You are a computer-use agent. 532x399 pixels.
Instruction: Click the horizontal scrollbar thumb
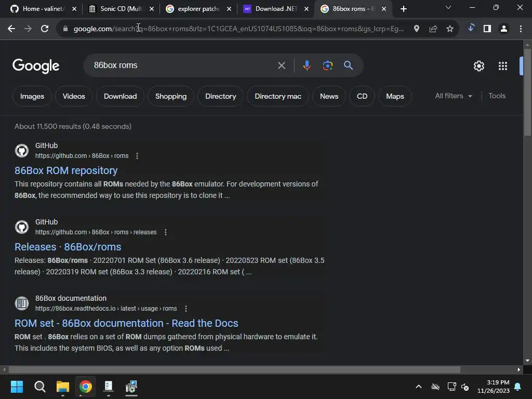tap(234, 369)
